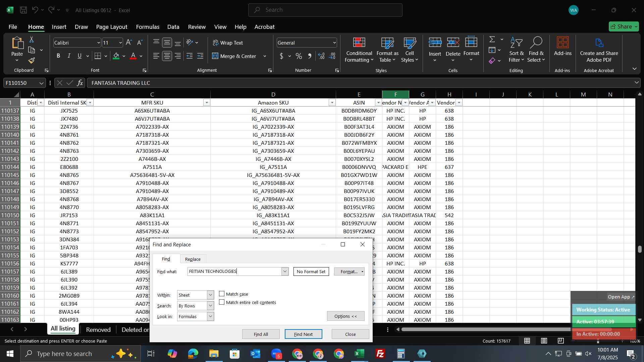Expand Find what history dropdown

coord(285,271)
